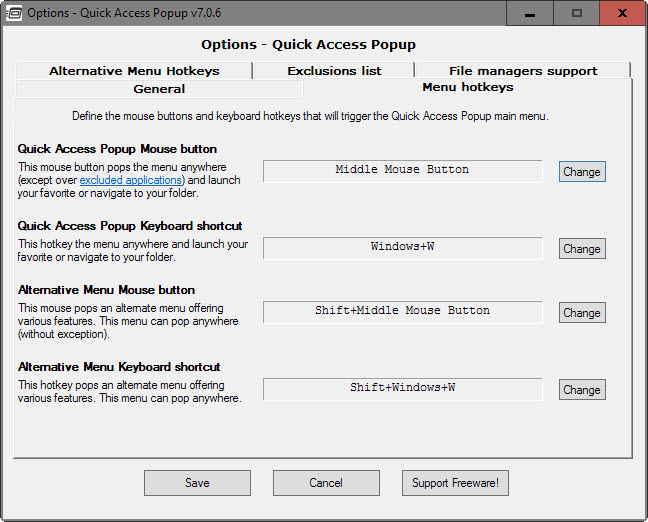
Task: Change the Shift+Windows+W shortcut
Action: (x=582, y=390)
